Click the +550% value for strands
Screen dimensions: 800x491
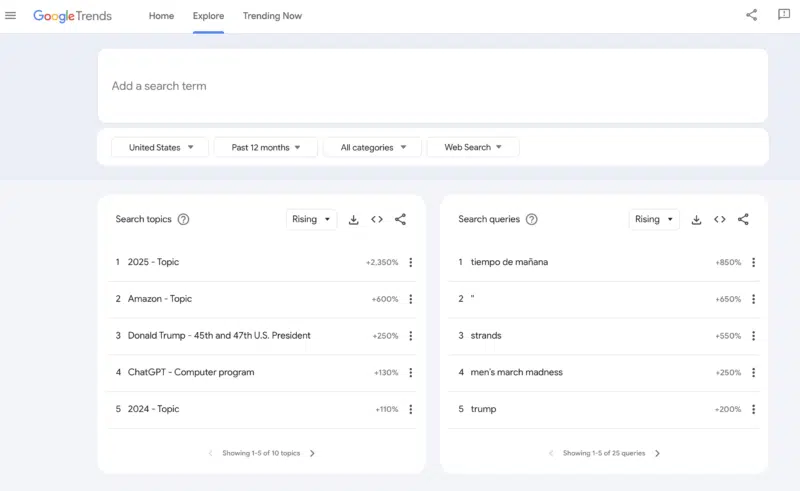point(728,336)
